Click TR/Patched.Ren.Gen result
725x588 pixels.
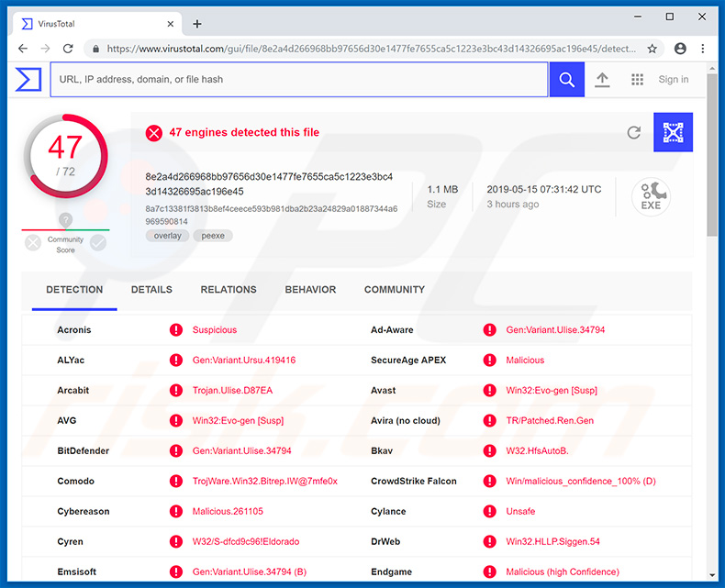(550, 421)
